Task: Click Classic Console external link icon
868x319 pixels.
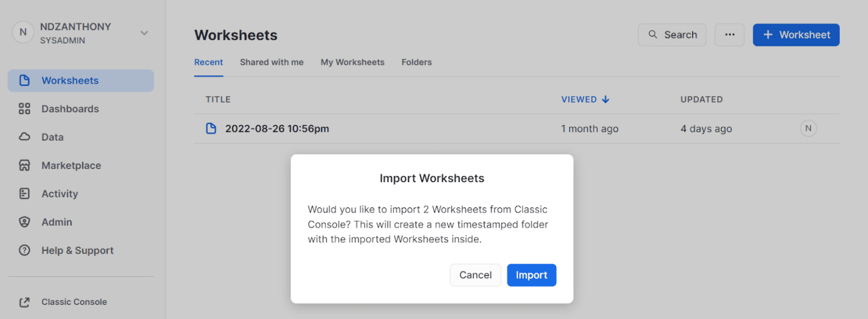Action: pos(24,302)
